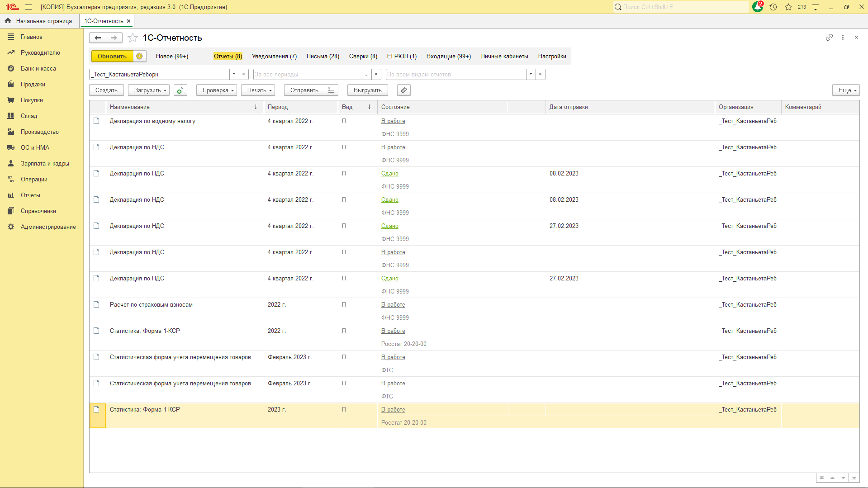Sort by Период column header
The width and height of the screenshot is (868, 488).
click(x=301, y=107)
